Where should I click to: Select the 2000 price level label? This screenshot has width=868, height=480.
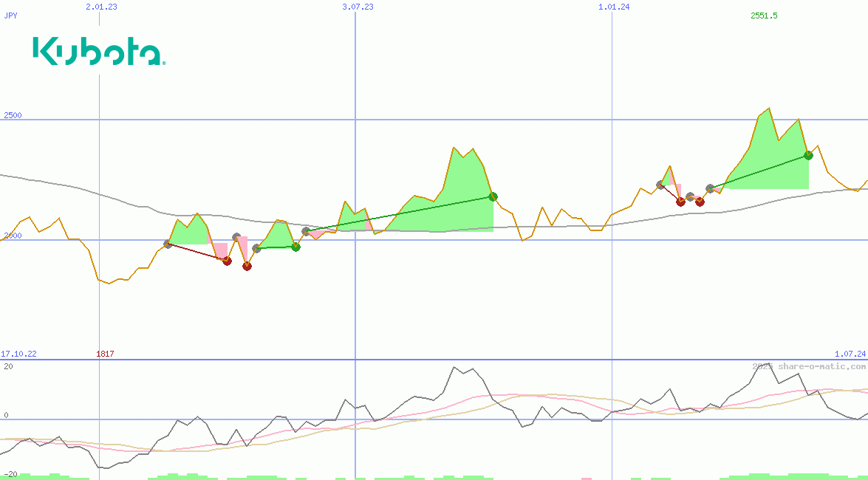(13, 236)
